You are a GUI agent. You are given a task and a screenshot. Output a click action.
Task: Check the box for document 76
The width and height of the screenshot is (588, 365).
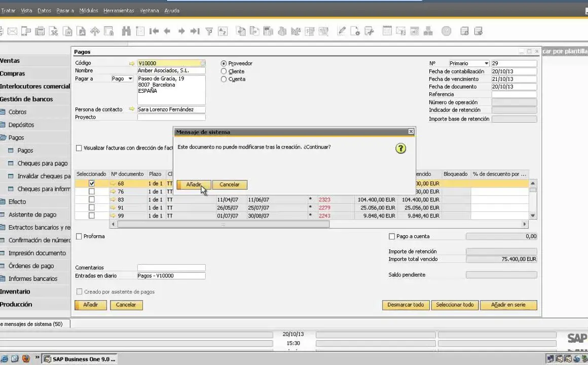pos(92,191)
